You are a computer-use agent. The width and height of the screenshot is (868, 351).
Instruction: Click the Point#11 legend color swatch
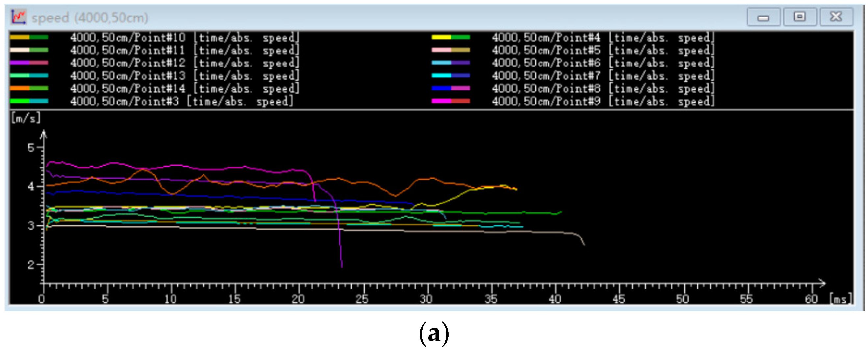coord(29,50)
